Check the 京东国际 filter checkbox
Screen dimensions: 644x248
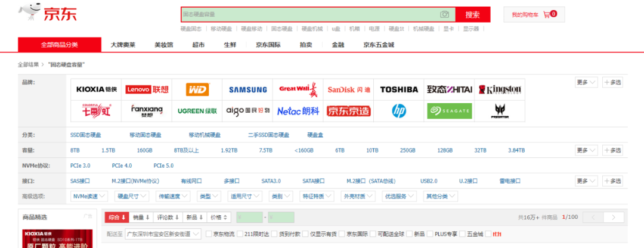[342, 234]
